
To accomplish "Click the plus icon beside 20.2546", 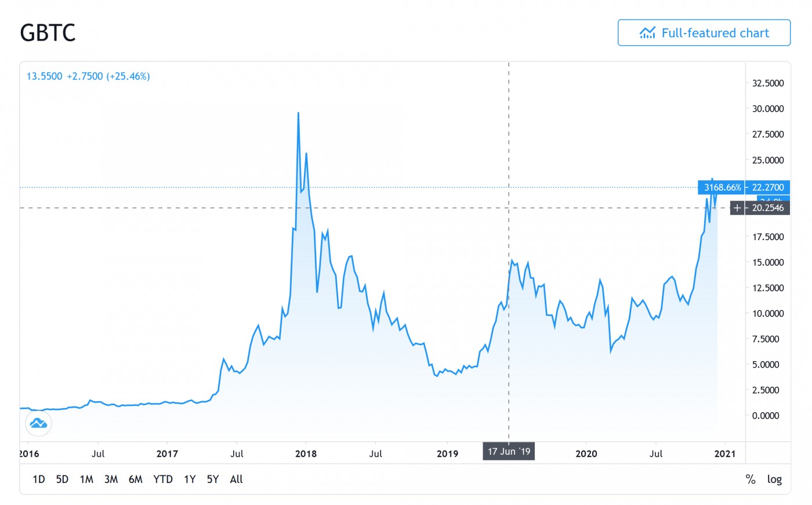I will pyautogui.click(x=737, y=208).
